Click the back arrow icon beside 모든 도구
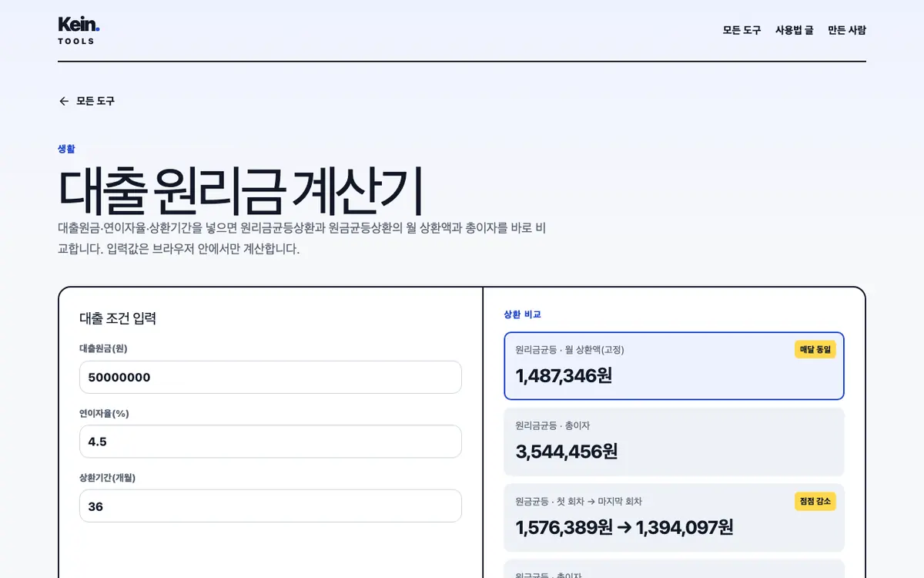 [x=64, y=101]
